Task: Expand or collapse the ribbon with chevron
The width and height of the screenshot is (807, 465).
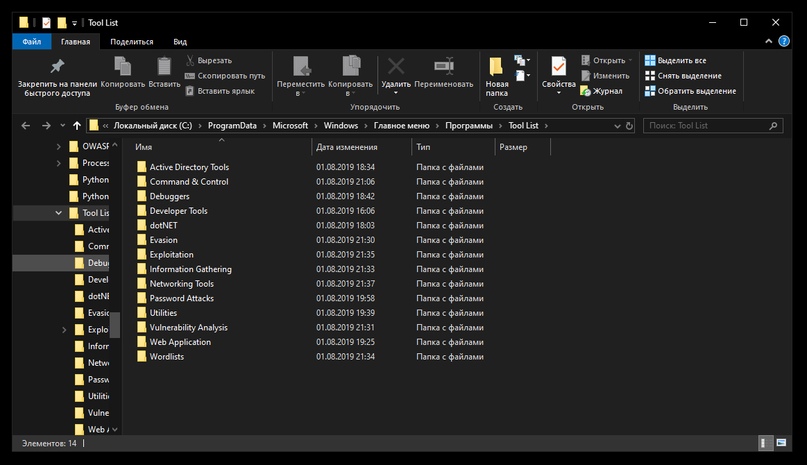Action: [x=769, y=42]
